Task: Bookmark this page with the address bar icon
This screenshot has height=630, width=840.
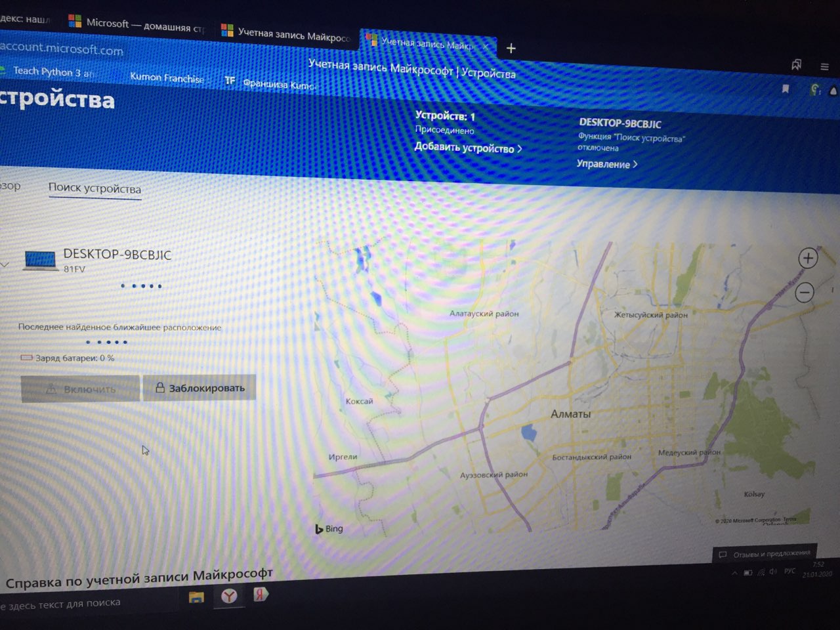Action: (785, 89)
